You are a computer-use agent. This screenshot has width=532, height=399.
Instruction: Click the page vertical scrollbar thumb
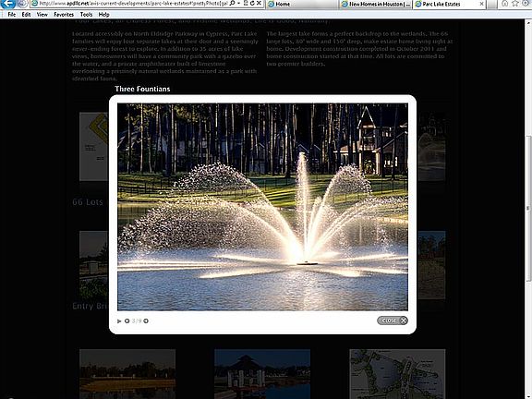pos(528,208)
